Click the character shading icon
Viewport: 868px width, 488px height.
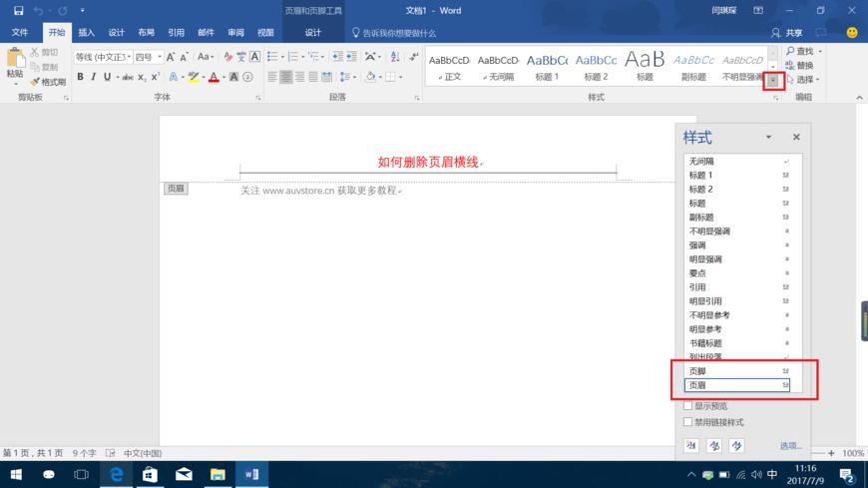(233, 77)
